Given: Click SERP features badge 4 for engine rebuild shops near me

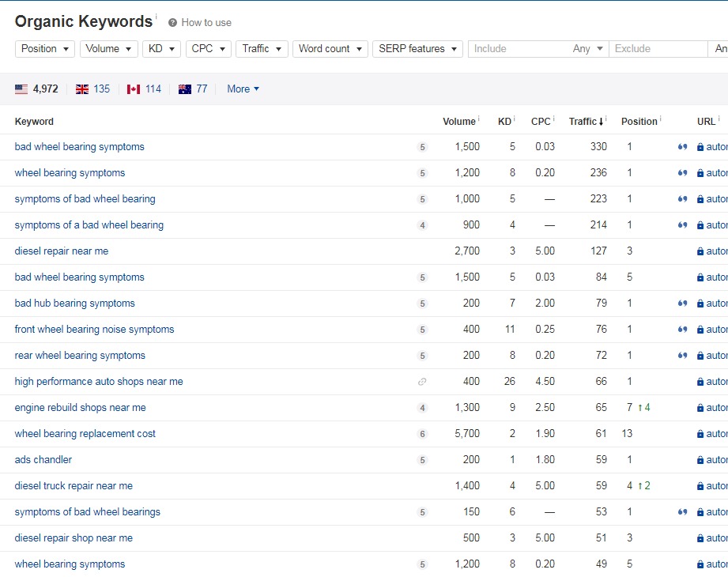Looking at the screenshot, I should pos(423,408).
